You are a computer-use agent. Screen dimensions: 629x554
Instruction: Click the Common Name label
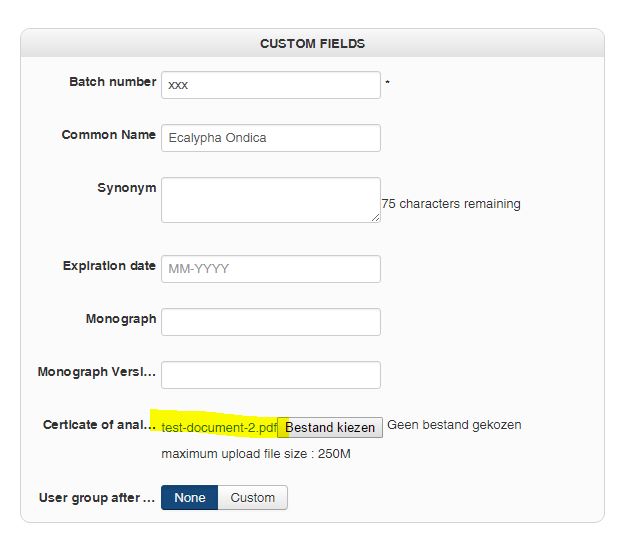tap(108, 135)
